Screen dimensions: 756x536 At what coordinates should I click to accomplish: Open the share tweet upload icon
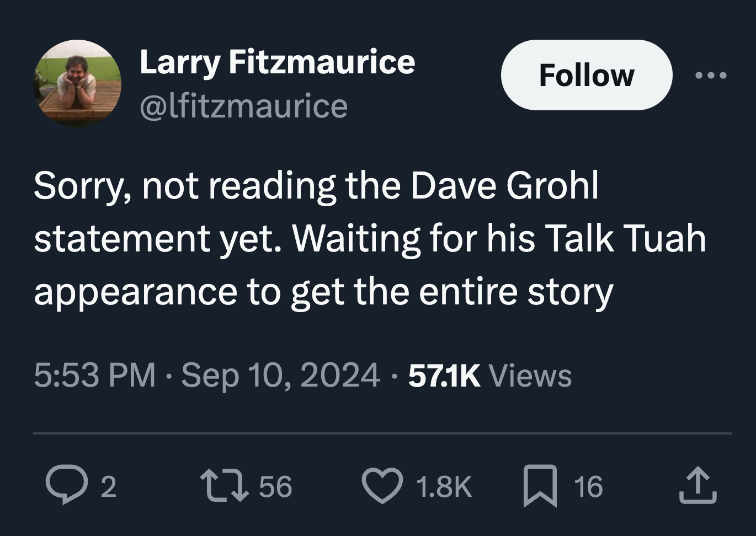698,486
